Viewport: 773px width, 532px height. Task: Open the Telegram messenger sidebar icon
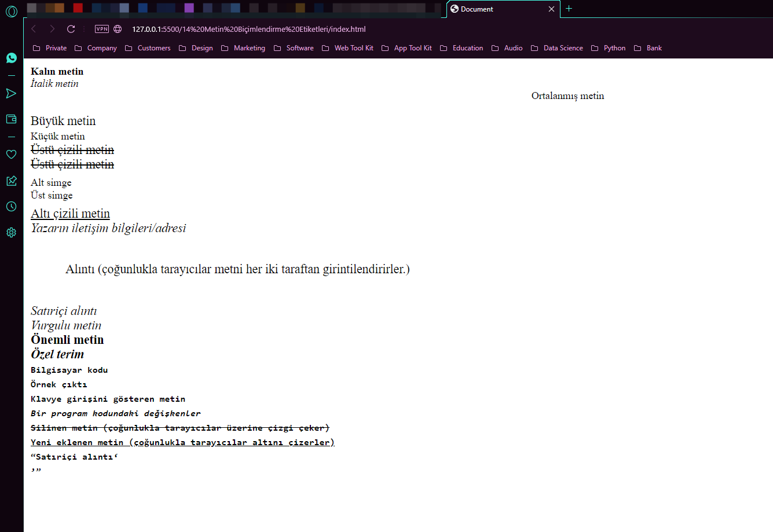pyautogui.click(x=11, y=93)
